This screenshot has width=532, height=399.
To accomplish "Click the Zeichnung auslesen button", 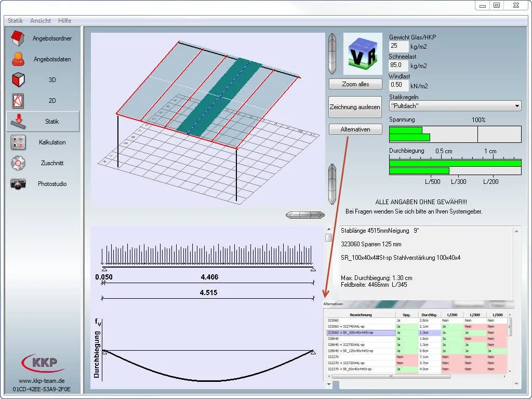I will tap(355, 107).
